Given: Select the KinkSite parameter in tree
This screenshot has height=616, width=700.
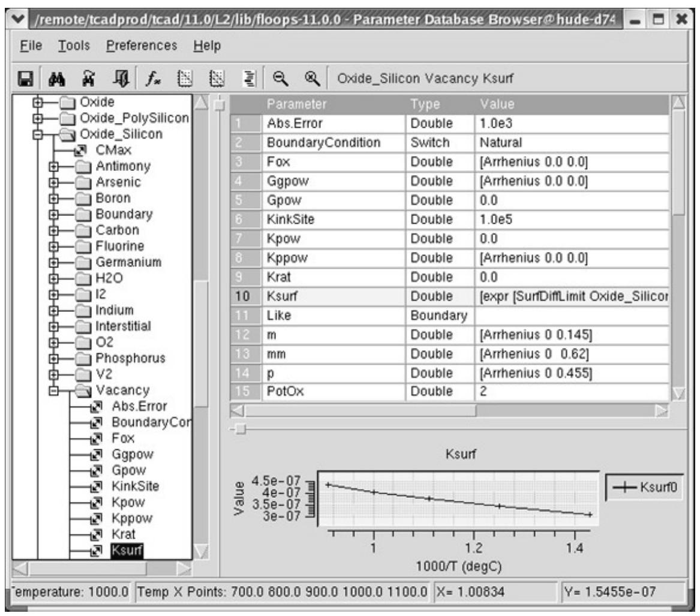Looking at the screenshot, I should (x=136, y=486).
